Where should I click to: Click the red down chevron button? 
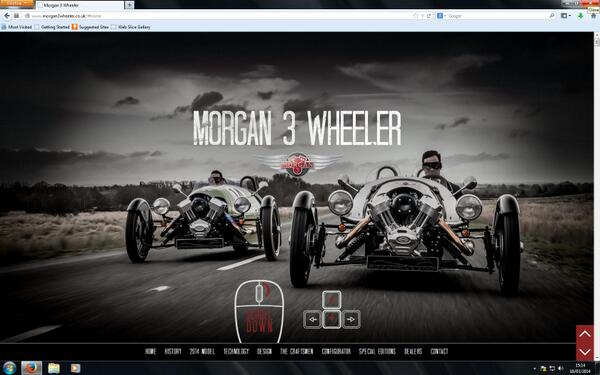[585, 352]
